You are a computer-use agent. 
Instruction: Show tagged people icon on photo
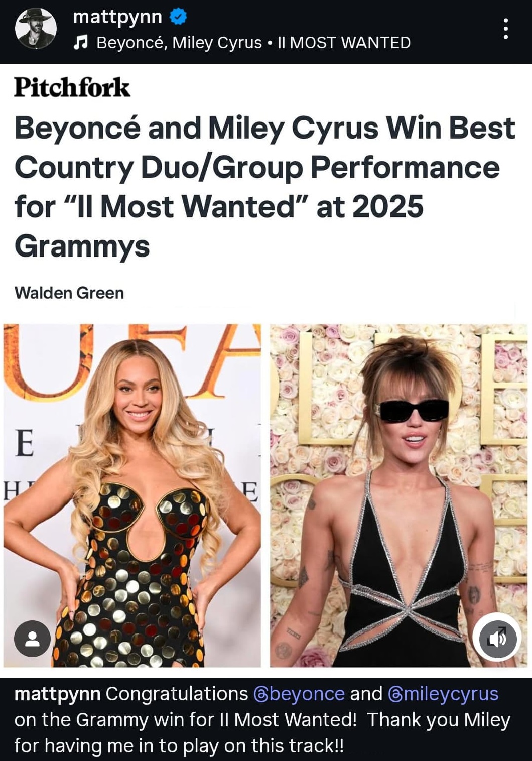click(32, 639)
